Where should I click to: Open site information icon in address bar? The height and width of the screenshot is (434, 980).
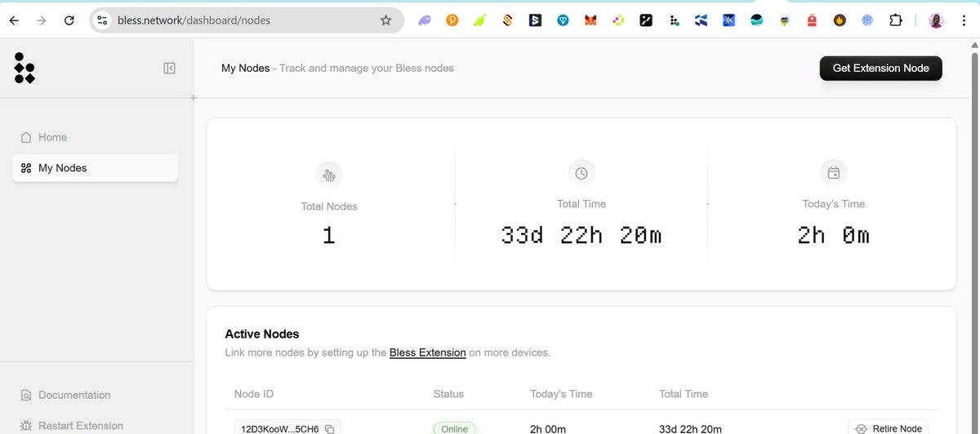point(102,20)
